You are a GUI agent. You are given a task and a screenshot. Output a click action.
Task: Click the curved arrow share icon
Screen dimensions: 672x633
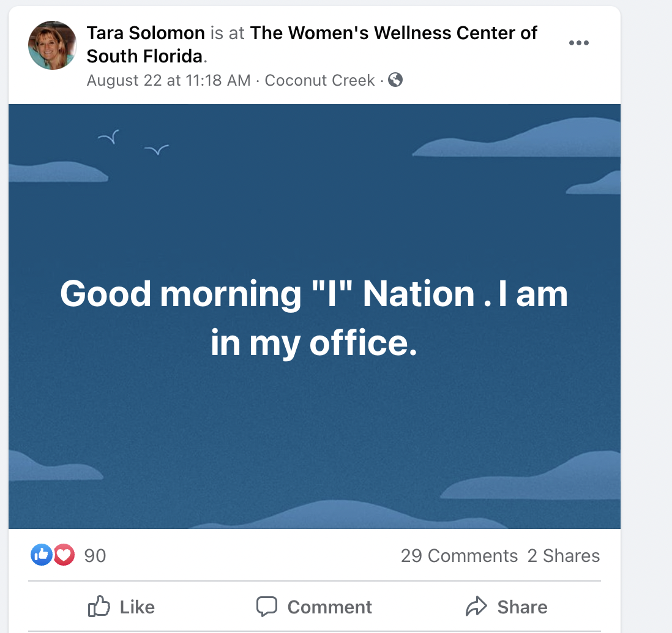(476, 607)
